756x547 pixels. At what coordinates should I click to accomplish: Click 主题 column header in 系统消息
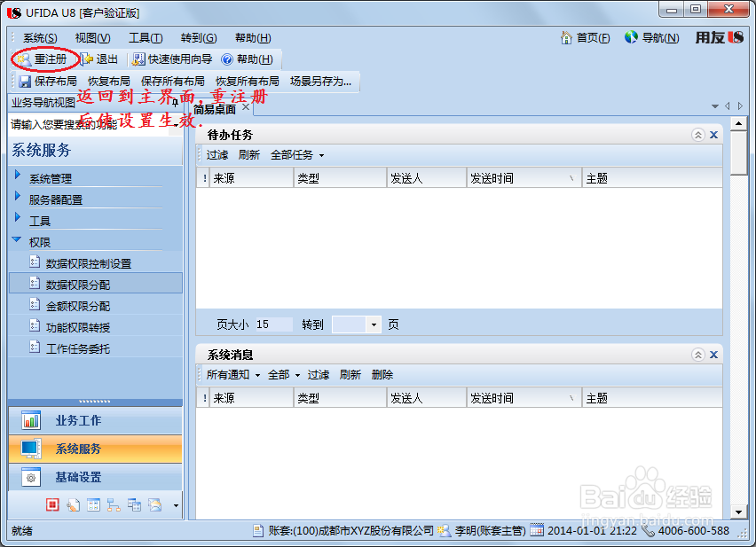(x=652, y=398)
